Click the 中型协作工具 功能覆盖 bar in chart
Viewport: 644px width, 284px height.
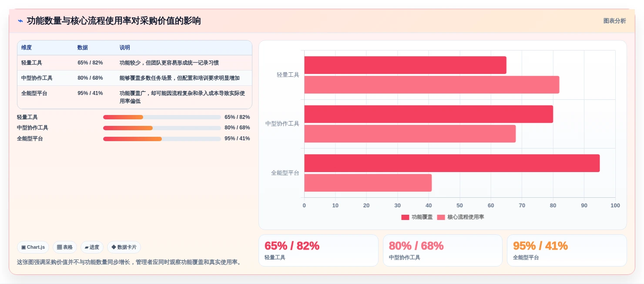(429, 114)
